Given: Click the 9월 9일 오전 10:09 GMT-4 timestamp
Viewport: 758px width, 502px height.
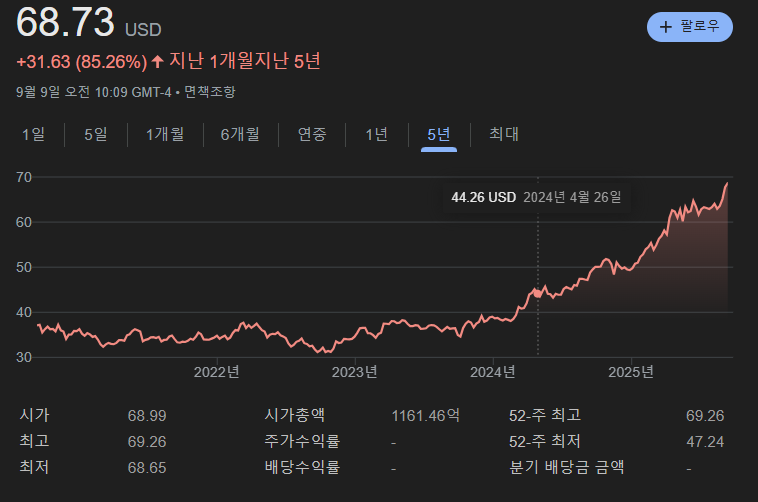Looking at the screenshot, I should (94, 92).
